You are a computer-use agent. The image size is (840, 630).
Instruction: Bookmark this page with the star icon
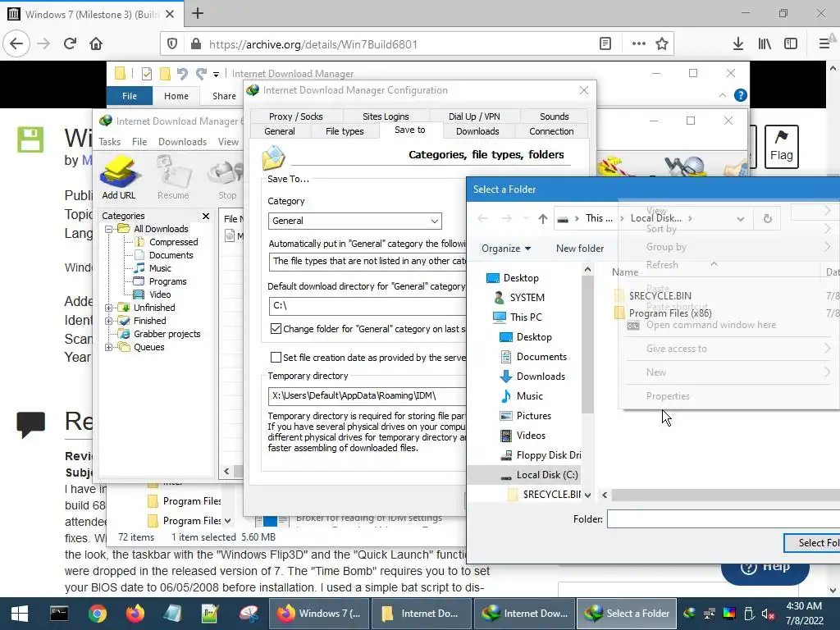(662, 44)
